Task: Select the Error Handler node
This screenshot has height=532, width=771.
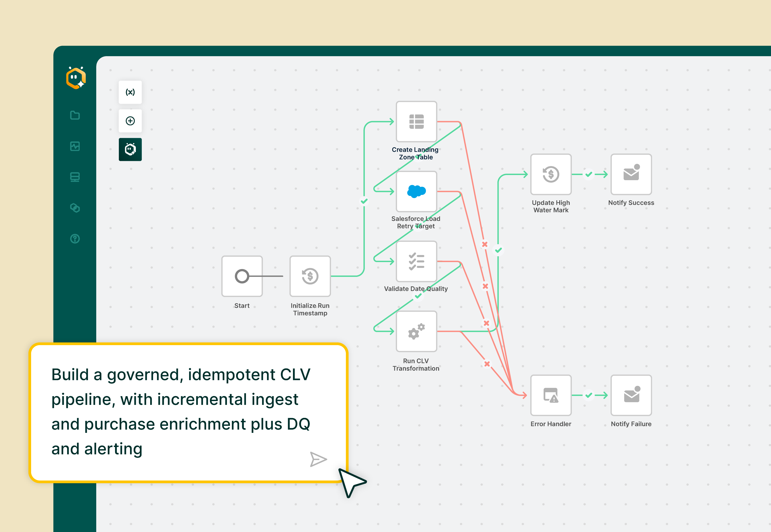Action: click(551, 395)
